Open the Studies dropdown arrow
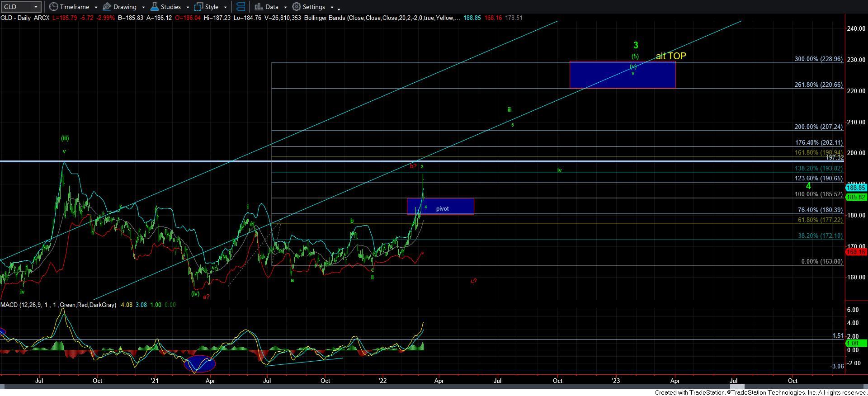868x396 pixels. pyautogui.click(x=188, y=7)
